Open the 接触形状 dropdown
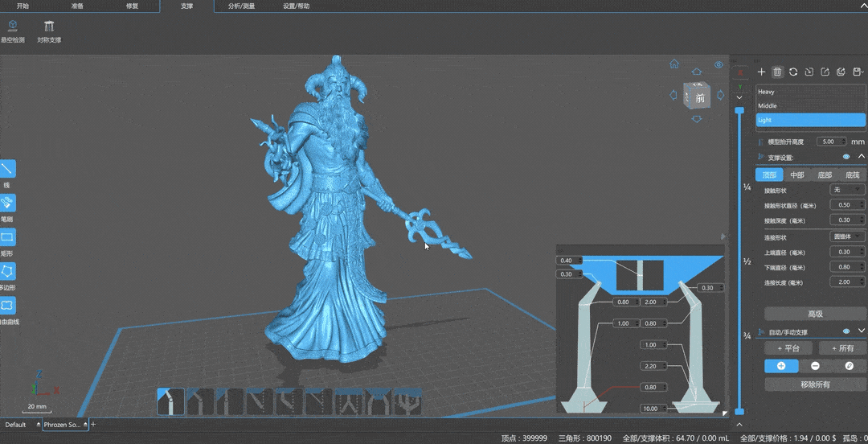 click(847, 190)
